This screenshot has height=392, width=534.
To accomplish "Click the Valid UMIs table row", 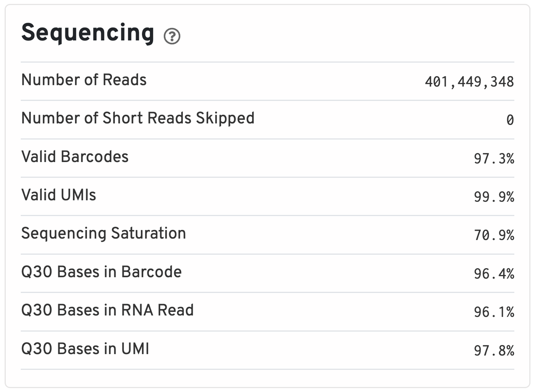I will click(267, 196).
